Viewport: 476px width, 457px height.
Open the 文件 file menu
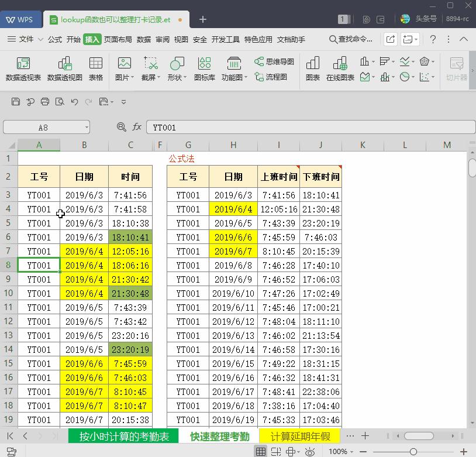[x=26, y=39]
